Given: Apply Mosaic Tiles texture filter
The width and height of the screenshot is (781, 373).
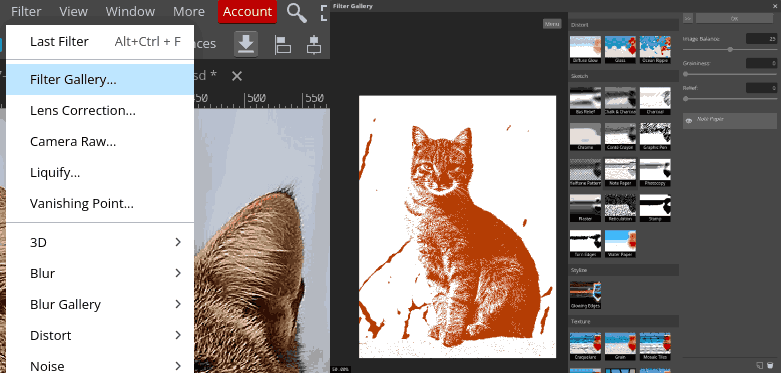Looking at the screenshot, I should [x=655, y=347].
